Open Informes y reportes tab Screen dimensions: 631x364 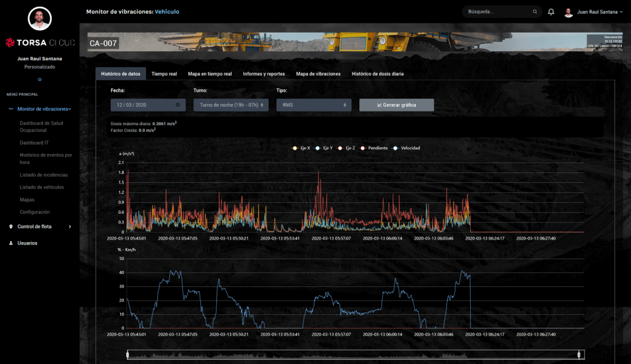(264, 74)
